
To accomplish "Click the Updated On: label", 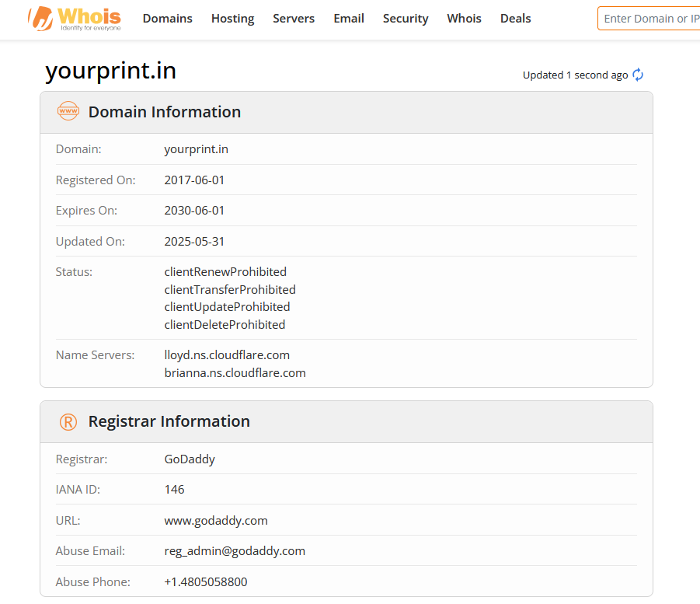I will 90,241.
